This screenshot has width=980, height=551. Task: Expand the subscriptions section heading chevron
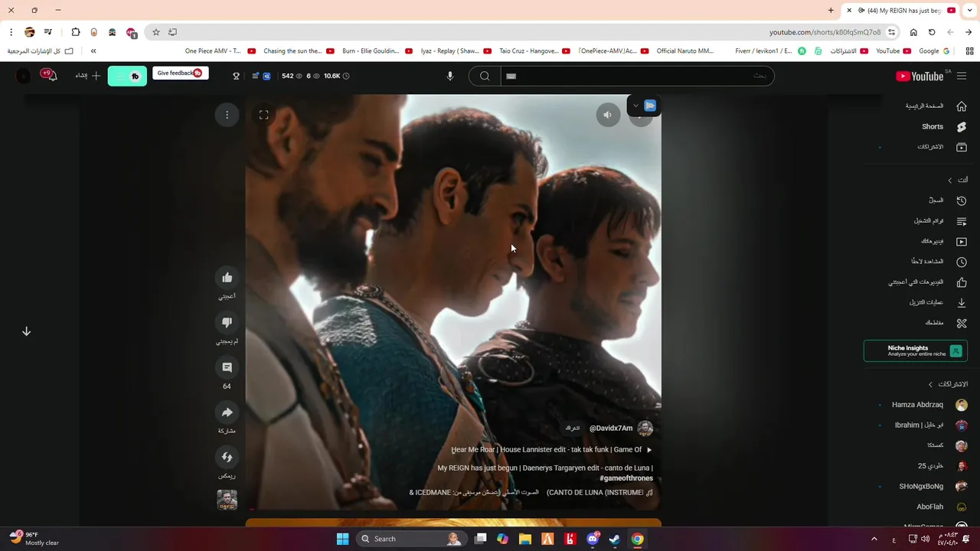[931, 384]
